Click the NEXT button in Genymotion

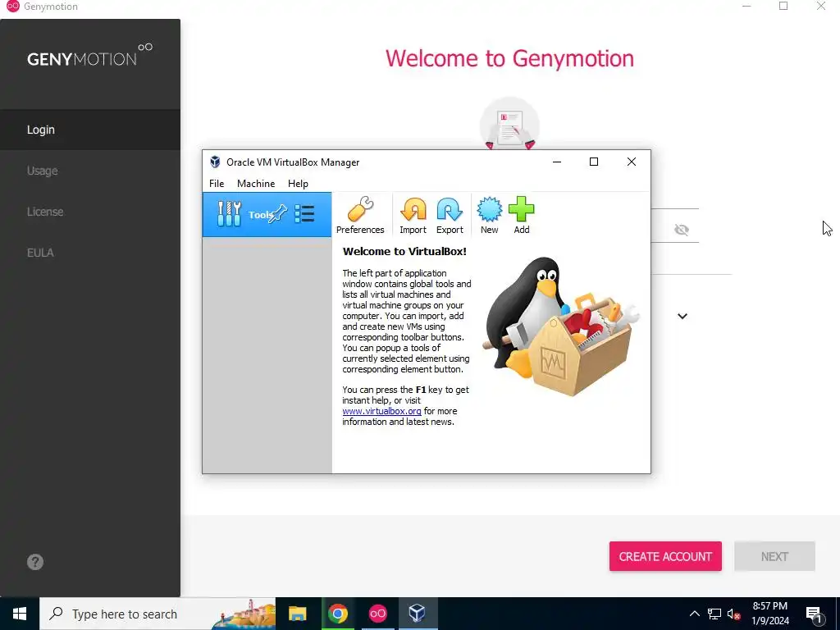(774, 556)
